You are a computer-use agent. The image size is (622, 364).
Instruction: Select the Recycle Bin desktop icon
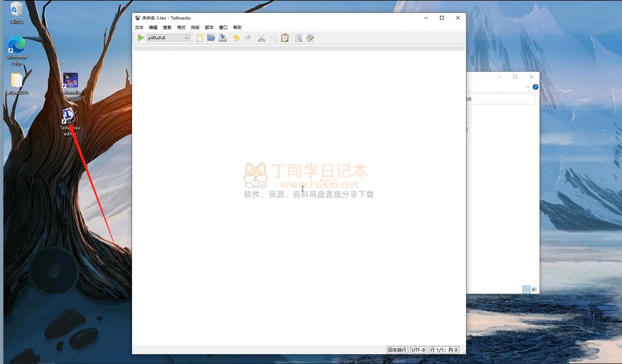pyautogui.click(x=17, y=13)
